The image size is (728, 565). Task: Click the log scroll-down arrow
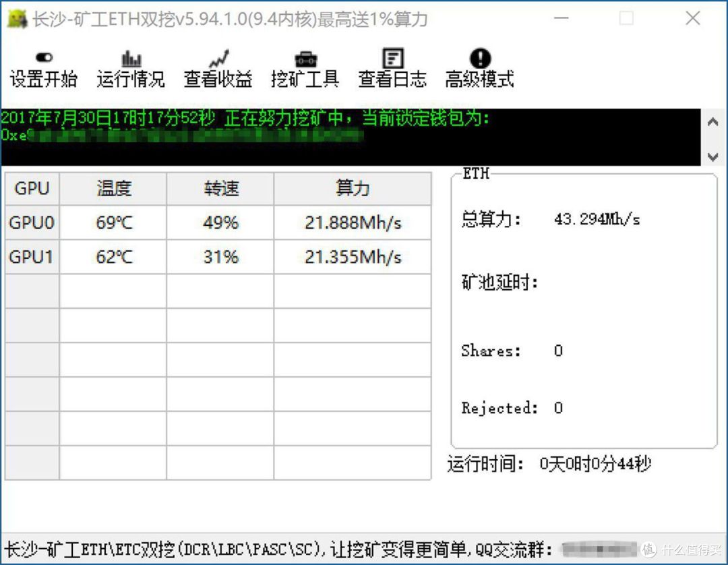click(713, 157)
